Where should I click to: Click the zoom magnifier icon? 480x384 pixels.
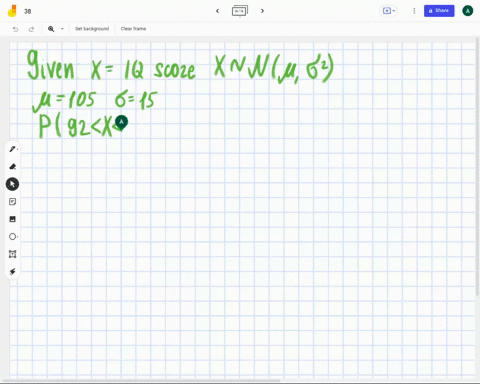[x=51, y=29]
